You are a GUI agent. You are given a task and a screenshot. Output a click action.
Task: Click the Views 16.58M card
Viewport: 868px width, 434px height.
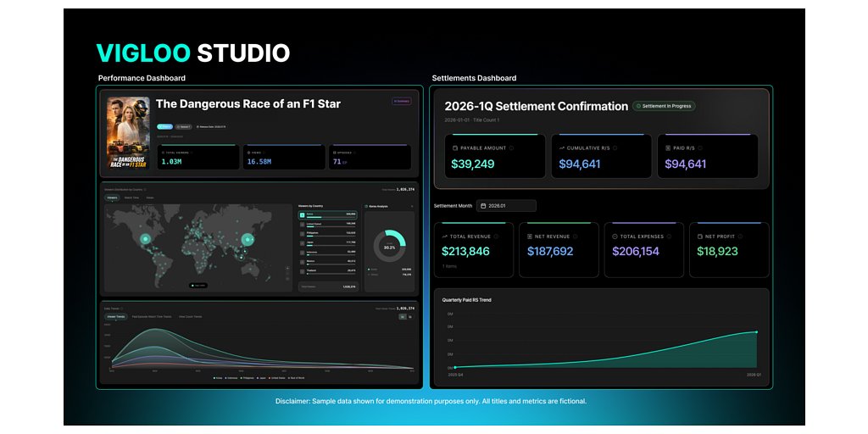[284, 157]
